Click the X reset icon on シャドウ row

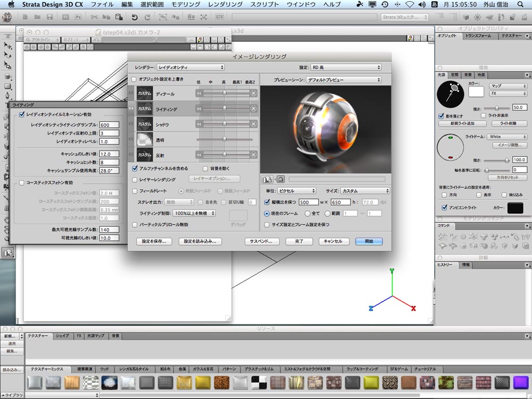(x=253, y=124)
